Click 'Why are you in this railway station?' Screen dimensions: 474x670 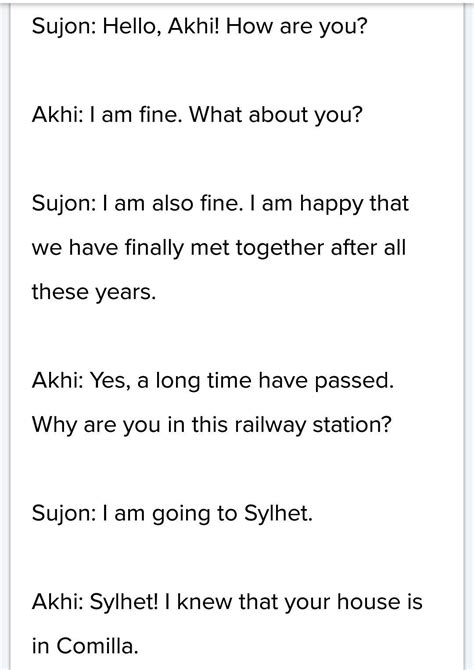212,425
